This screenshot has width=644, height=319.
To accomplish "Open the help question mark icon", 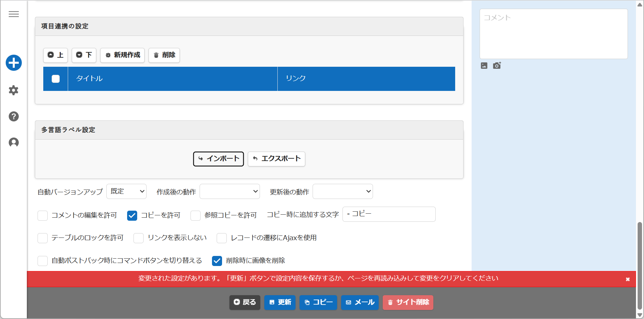I will point(13,116).
